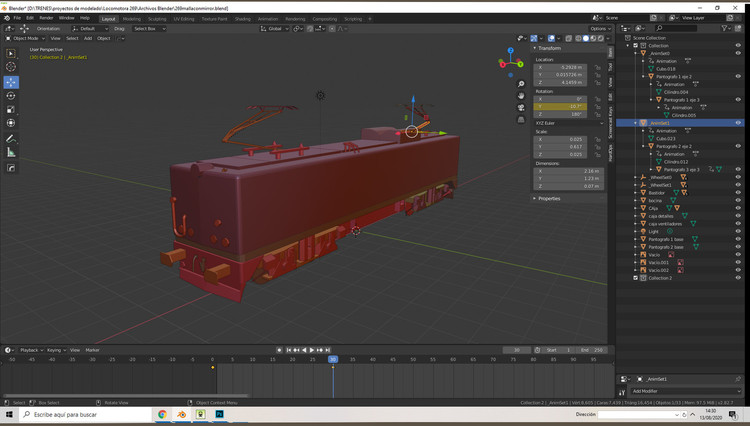Select the Annotate tool
The width and height of the screenshot is (750, 426).
click(x=11, y=139)
